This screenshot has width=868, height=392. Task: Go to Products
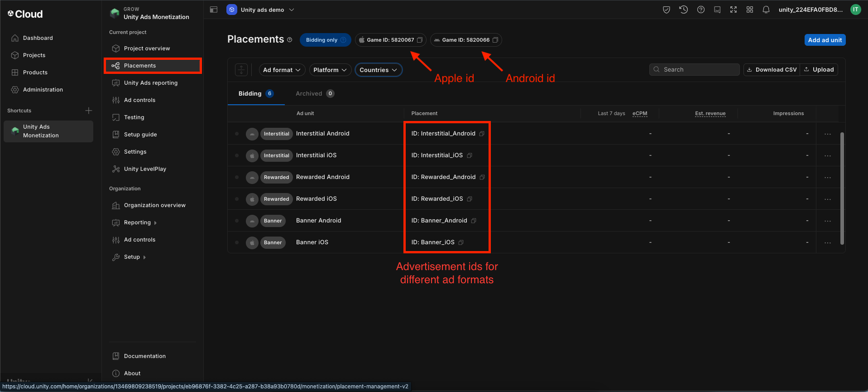[x=48, y=73]
